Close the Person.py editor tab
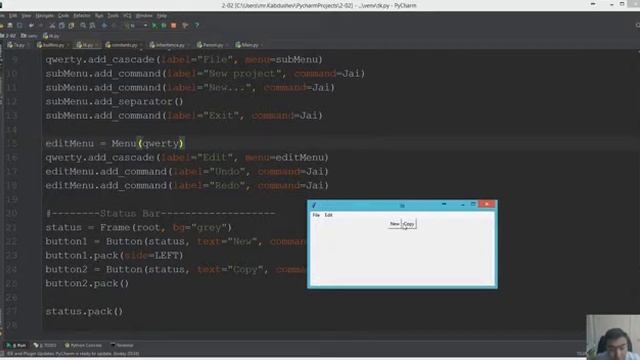Screen dimensions: 640x360 [x=227, y=45]
